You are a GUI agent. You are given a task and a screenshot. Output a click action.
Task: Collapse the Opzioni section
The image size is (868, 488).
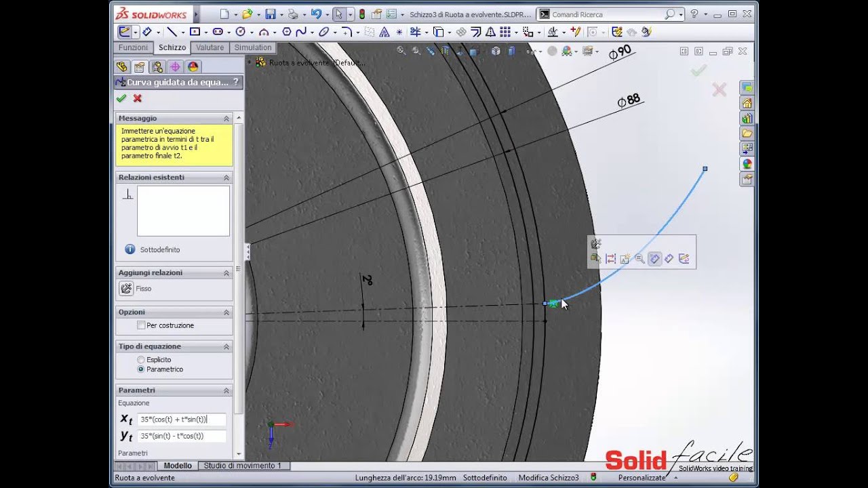pos(226,312)
